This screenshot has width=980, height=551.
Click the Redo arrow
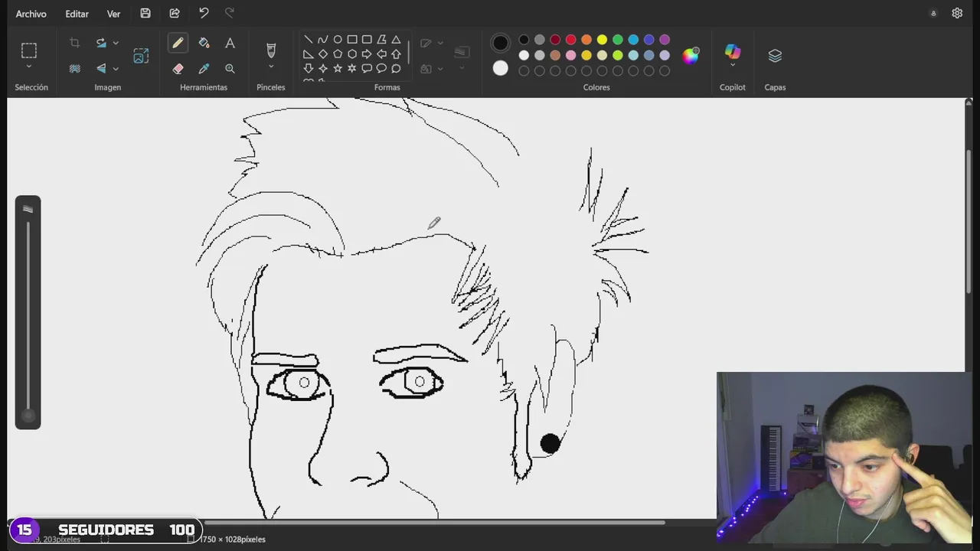pos(230,13)
